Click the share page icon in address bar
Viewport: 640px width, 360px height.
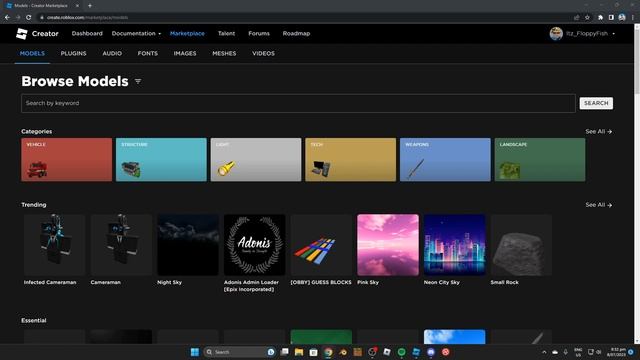point(576,17)
